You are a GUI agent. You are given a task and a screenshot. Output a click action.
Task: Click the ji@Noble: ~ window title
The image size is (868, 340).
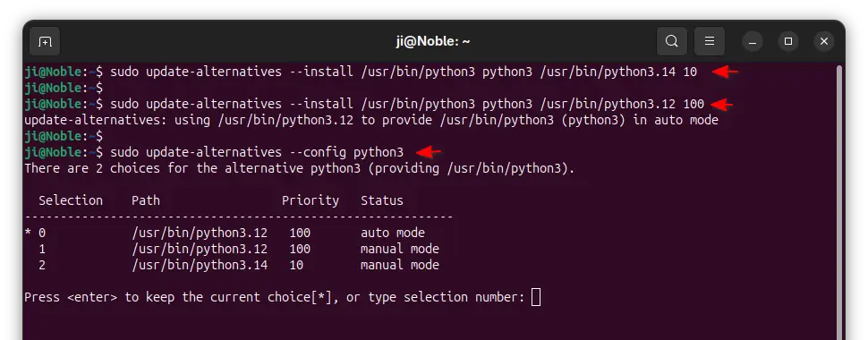433,41
